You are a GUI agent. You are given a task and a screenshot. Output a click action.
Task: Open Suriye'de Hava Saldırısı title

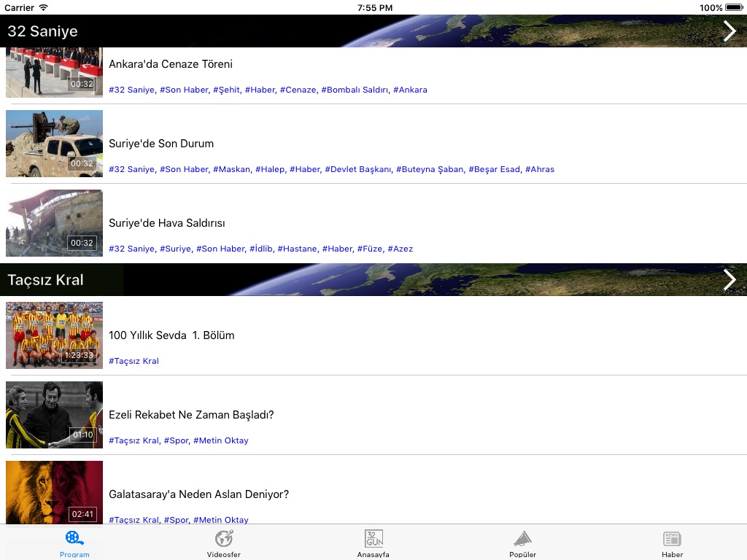[167, 223]
